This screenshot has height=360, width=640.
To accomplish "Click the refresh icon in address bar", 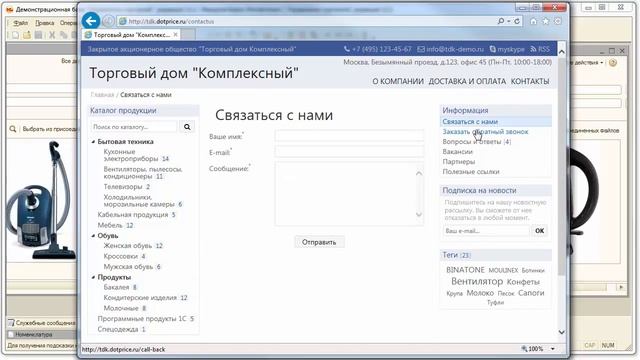I will click(x=517, y=21).
